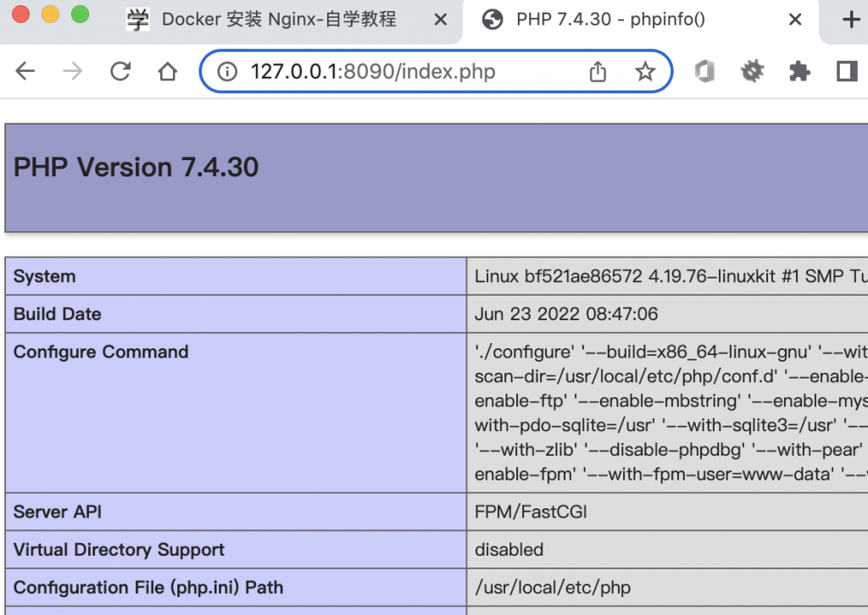The image size is (868, 615).
Task: Navigate back with the left arrow
Action: coord(25,71)
